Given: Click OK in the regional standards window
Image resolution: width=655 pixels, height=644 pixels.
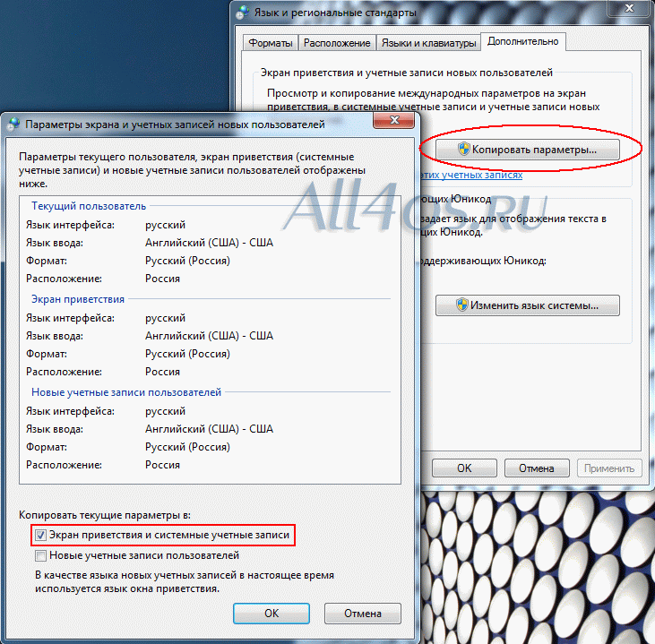Looking at the screenshot, I should pyautogui.click(x=464, y=468).
